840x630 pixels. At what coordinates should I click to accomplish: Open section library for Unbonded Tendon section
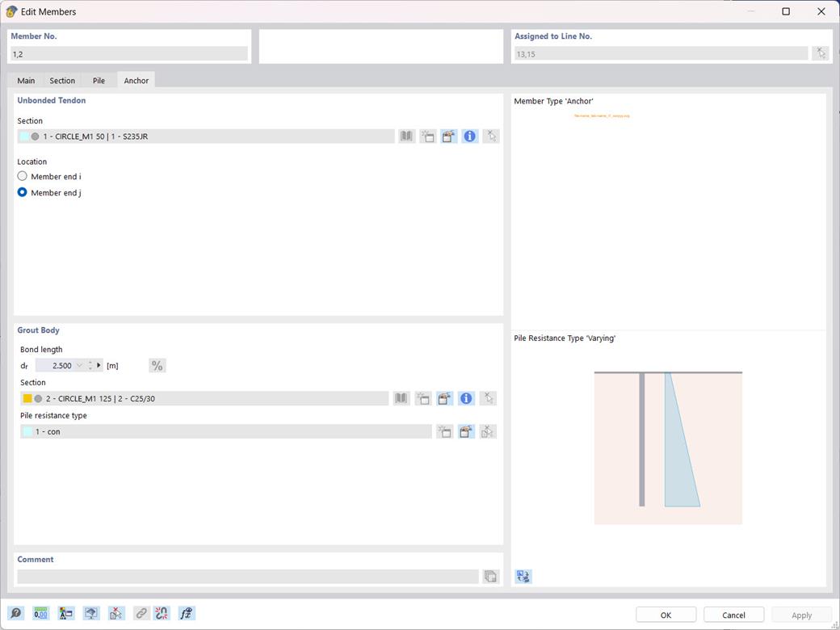click(x=406, y=136)
